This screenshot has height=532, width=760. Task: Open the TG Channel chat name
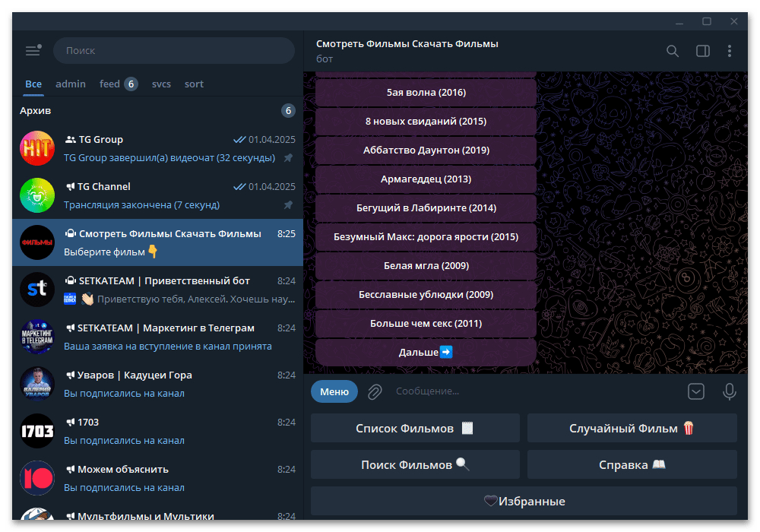point(103,186)
